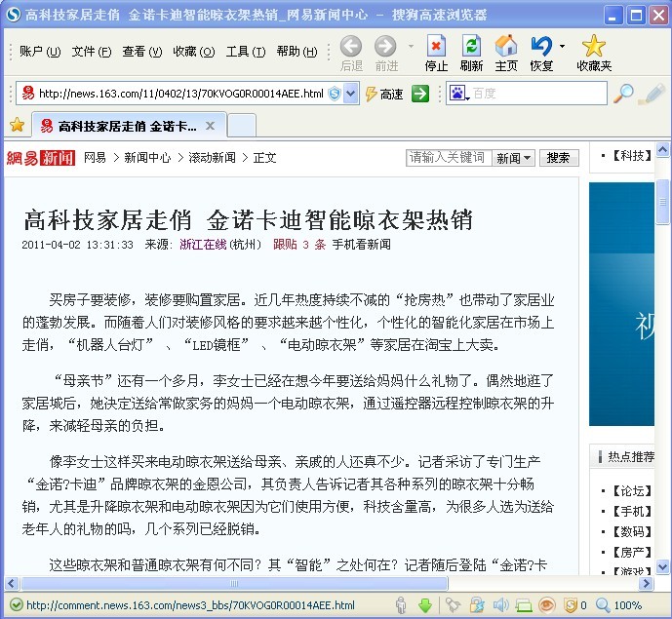
Task: Click the vertical scrollbar thumb
Action: [663, 202]
